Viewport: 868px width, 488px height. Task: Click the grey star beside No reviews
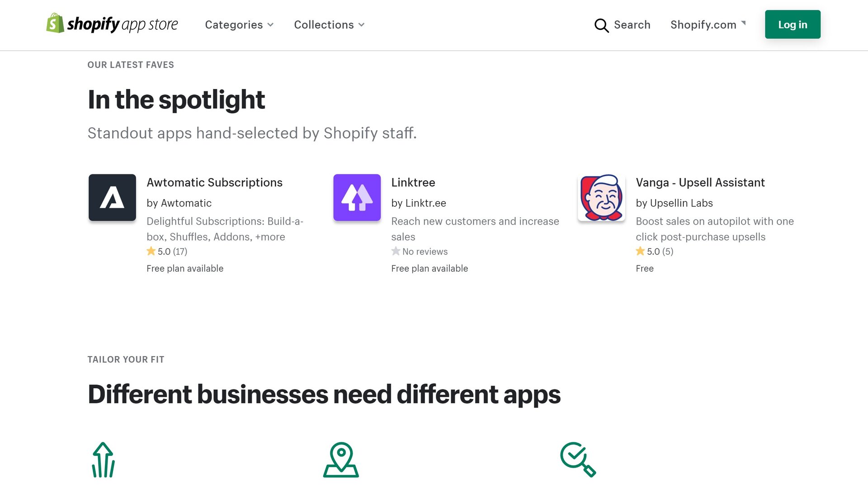click(x=396, y=251)
